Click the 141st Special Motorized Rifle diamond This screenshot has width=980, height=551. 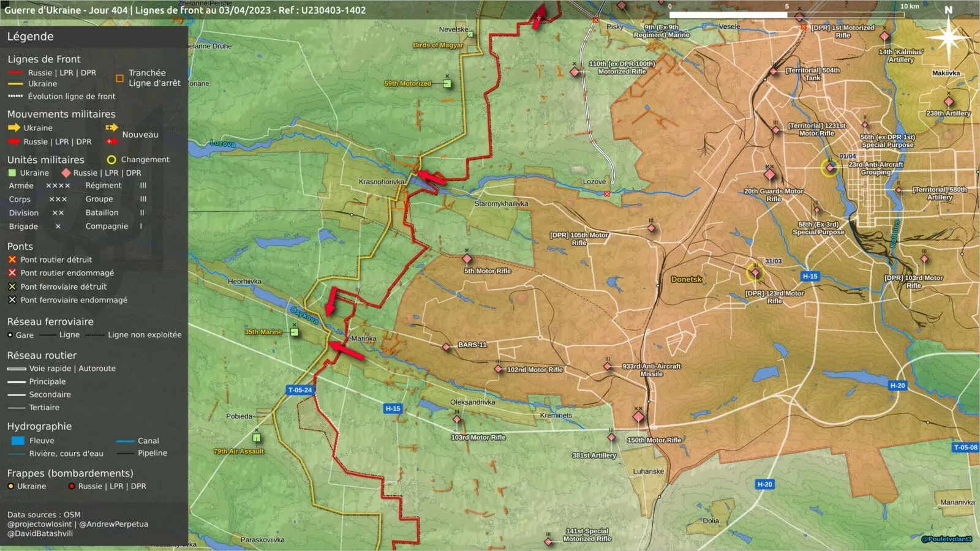pos(548,542)
